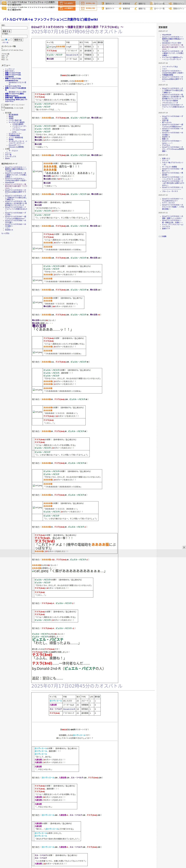Image resolution: width=186 pixels, height=868 pixels.
Task: Open ザ・クエスト link under 企画集
Action: click(13, 151)
